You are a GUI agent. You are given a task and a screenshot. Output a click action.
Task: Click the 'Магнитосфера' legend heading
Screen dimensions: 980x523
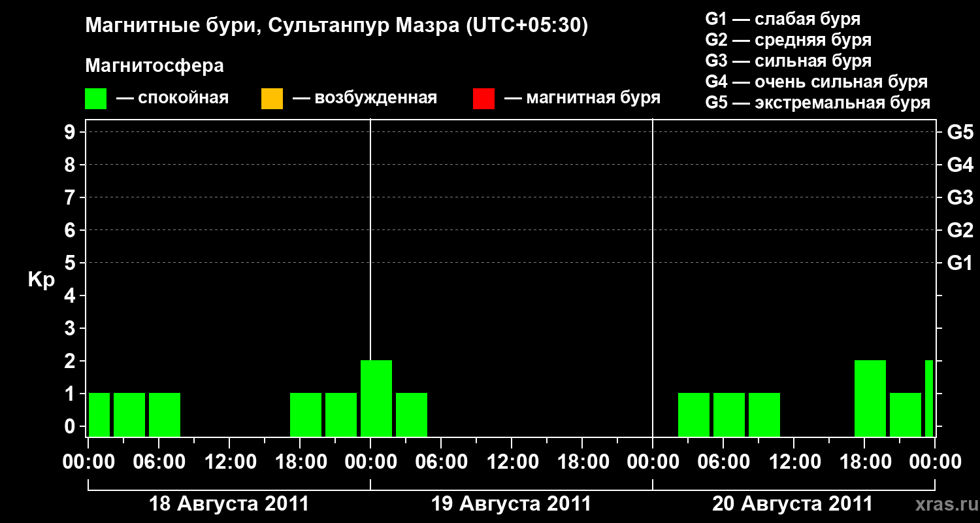(x=154, y=66)
